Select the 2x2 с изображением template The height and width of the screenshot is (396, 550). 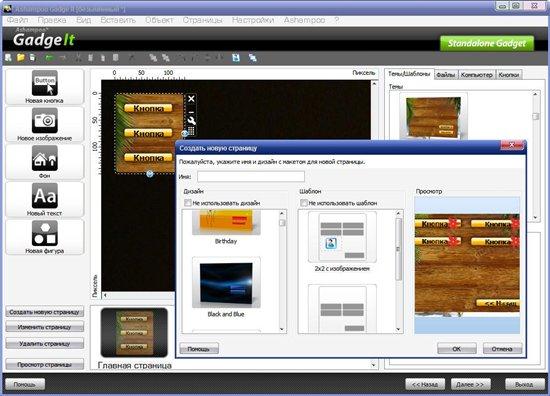[x=342, y=237]
